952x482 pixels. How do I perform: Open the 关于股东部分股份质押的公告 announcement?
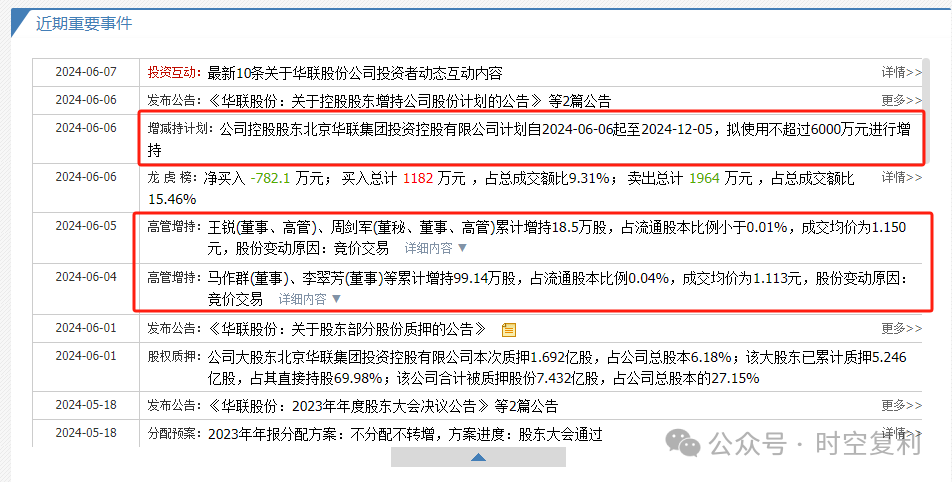(347, 329)
